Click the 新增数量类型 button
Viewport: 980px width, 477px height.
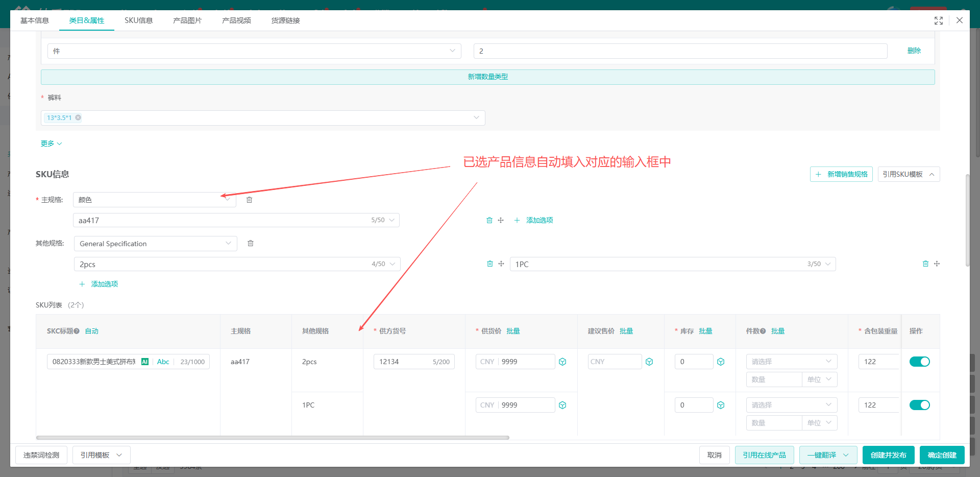pos(488,77)
